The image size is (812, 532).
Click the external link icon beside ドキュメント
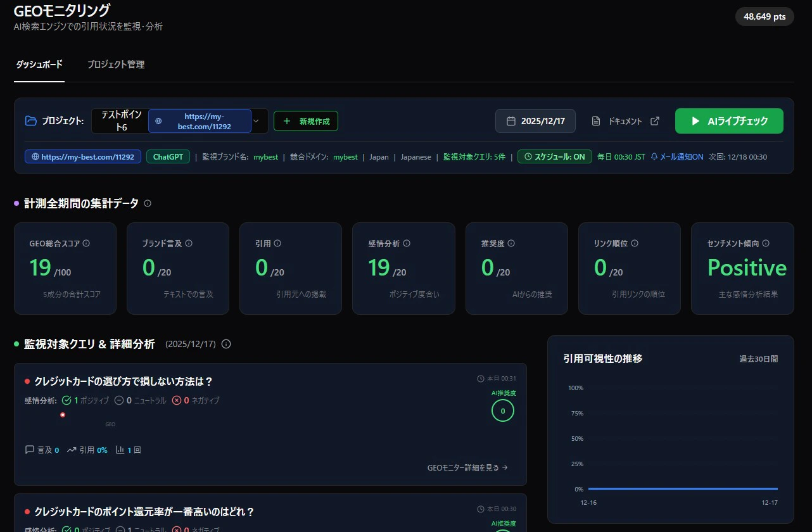pyautogui.click(x=655, y=121)
